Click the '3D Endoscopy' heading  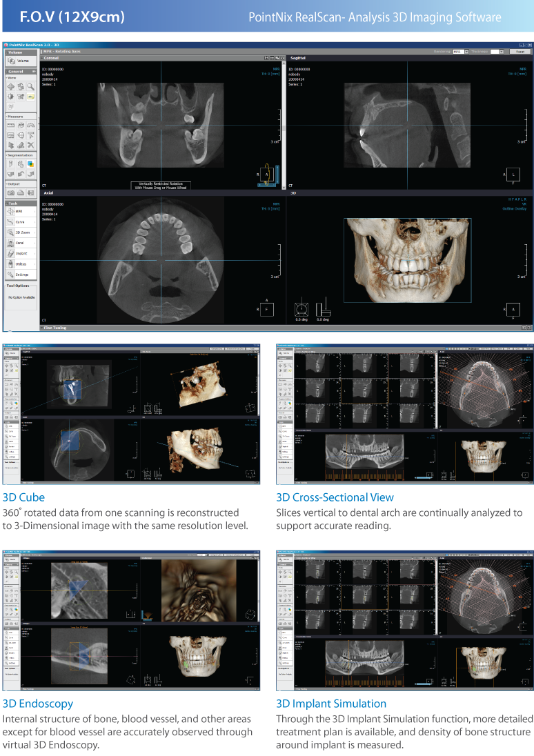point(38,704)
